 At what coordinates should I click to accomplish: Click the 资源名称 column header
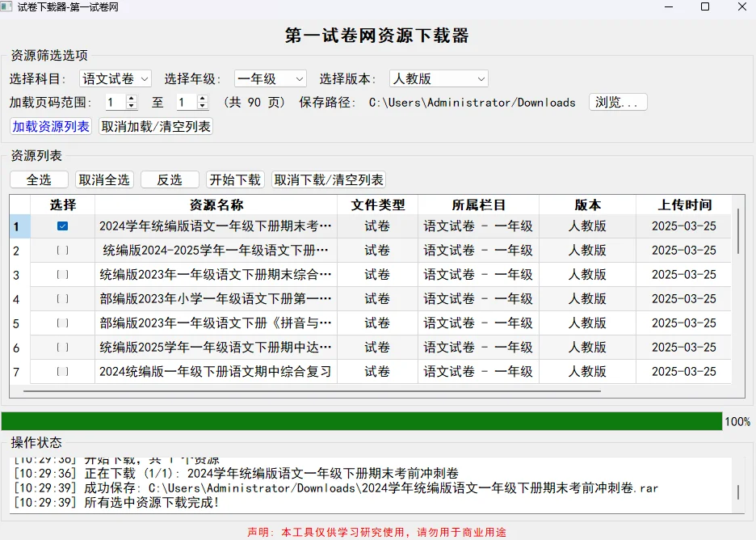[x=216, y=205]
